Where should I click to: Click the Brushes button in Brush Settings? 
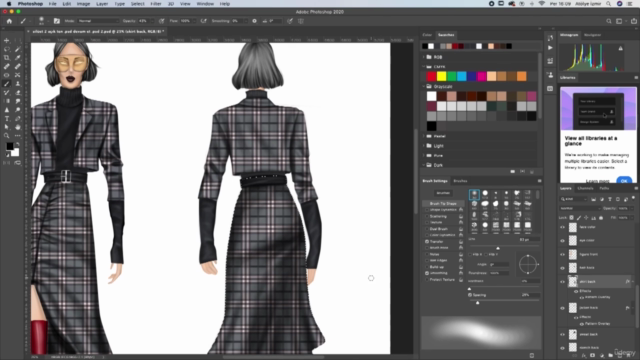click(443, 193)
